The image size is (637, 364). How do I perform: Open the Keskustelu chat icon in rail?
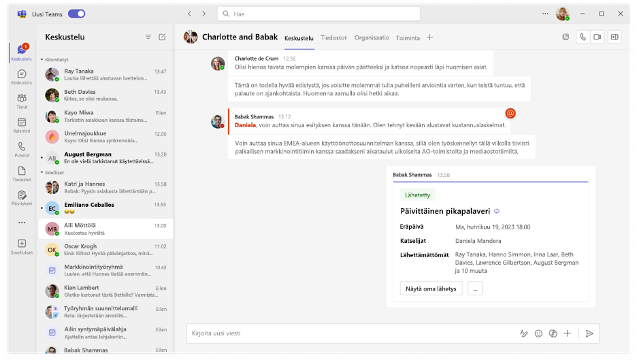(22, 77)
